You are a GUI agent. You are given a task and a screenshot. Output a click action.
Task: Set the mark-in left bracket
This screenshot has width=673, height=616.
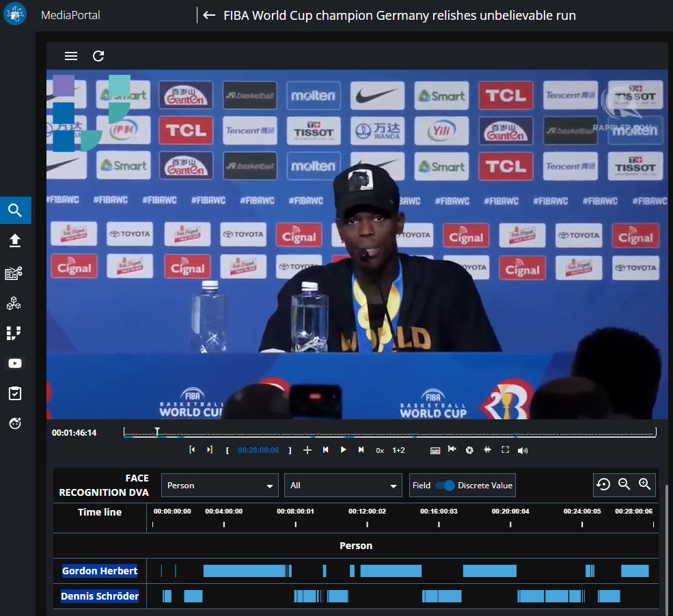pyautogui.click(x=228, y=451)
